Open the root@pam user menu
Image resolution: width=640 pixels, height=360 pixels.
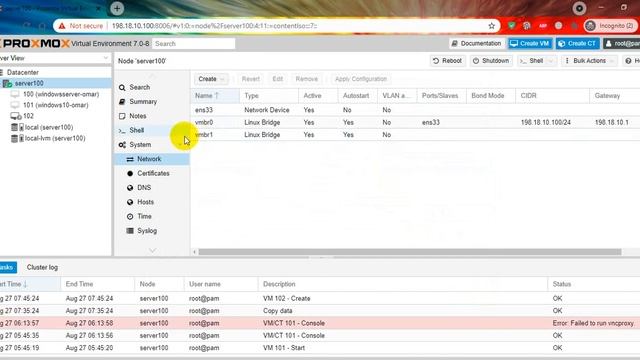622,43
